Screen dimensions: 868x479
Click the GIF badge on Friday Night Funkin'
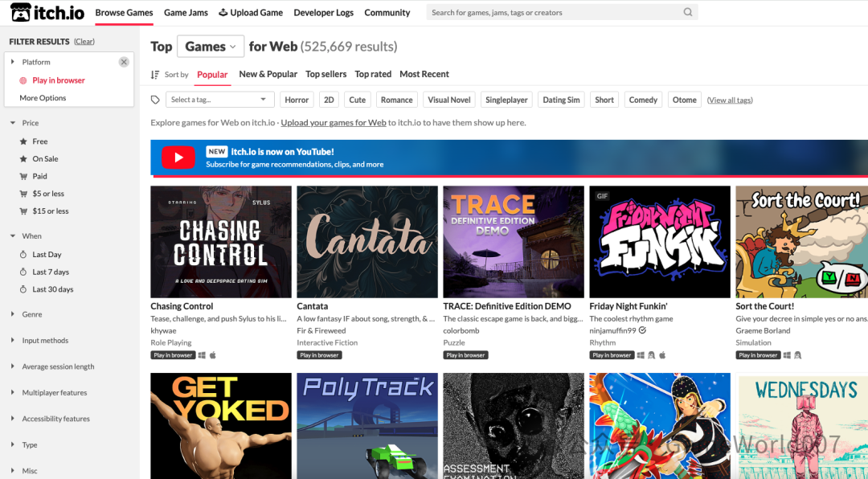coord(602,195)
